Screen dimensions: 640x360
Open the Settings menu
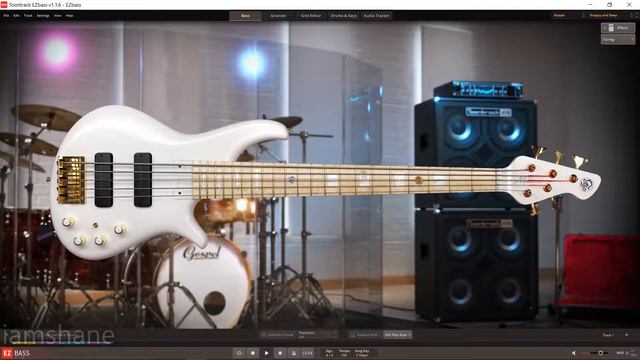pyautogui.click(x=43, y=16)
